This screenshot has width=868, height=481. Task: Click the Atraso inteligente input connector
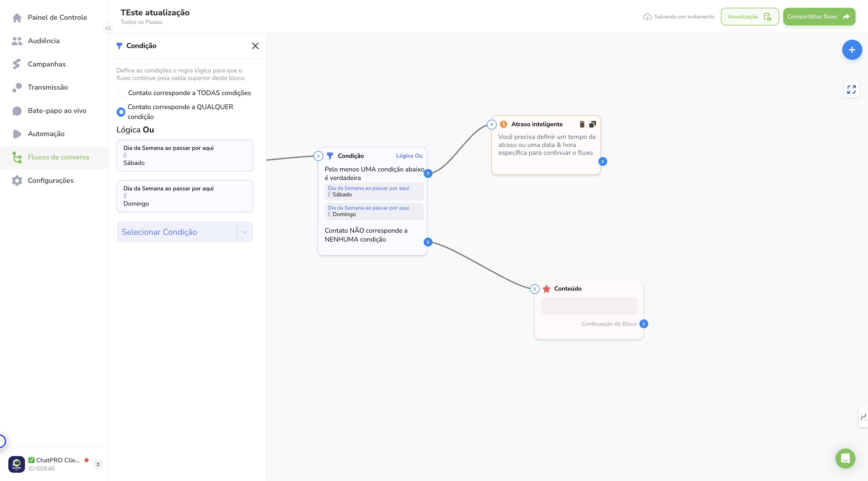tap(492, 125)
